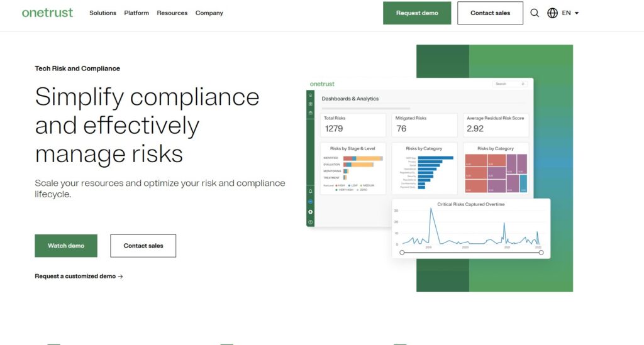Click the IDENTIFIED row label in stage chart

coord(331,158)
